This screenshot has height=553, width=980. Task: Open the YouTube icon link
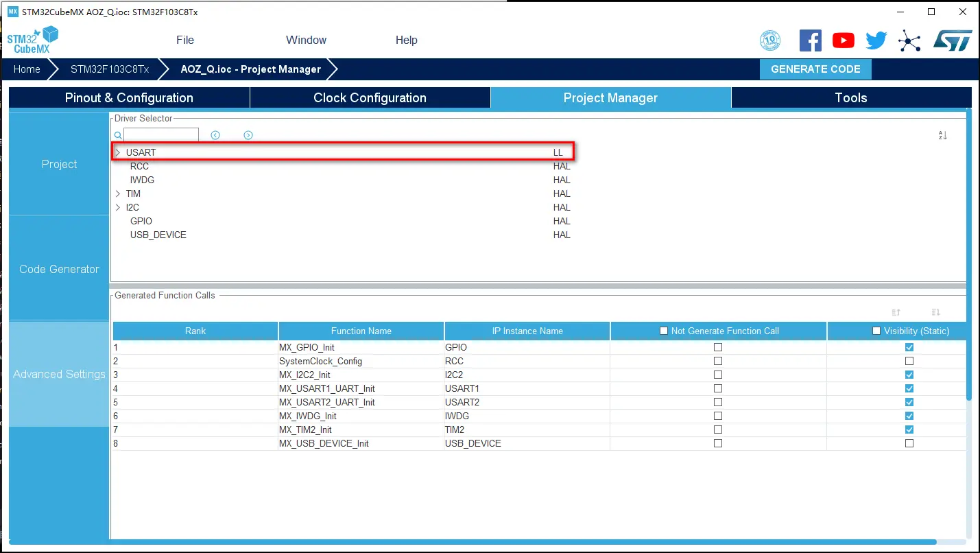[844, 40]
